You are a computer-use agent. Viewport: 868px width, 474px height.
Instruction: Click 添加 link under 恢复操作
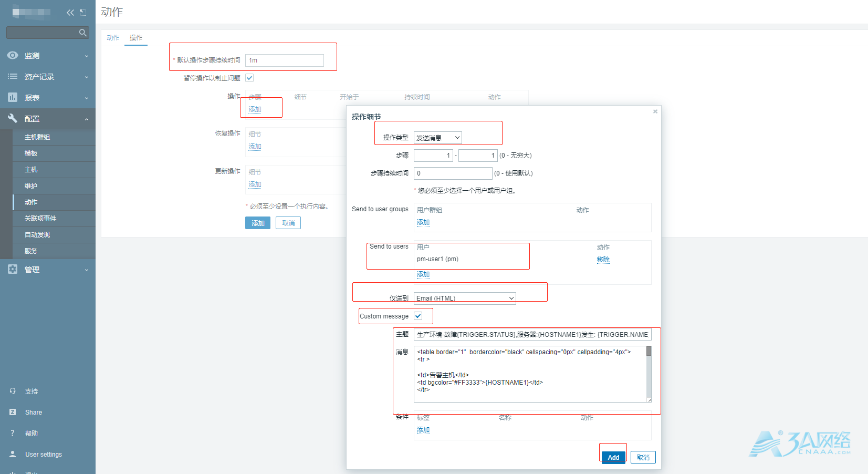pos(255,147)
